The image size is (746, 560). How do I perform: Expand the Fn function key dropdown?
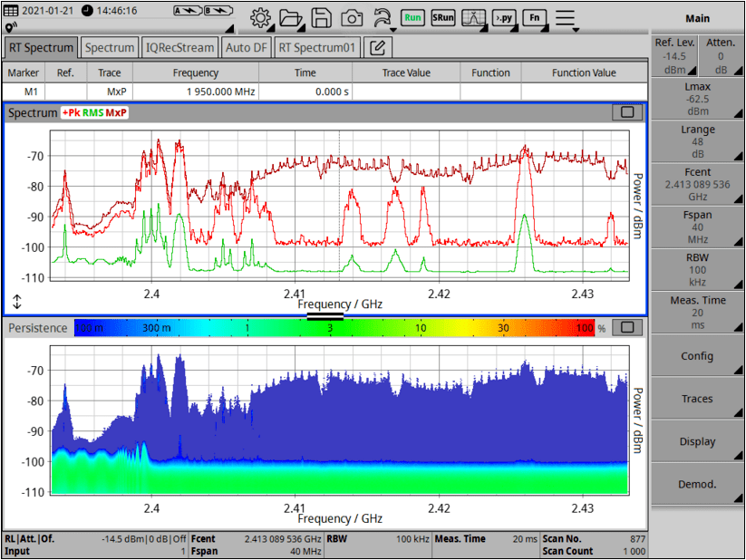534,17
